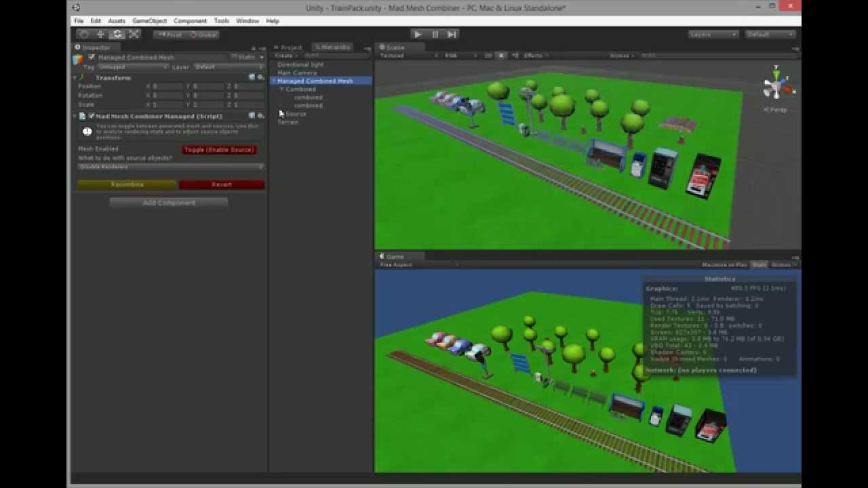868x488 pixels.
Task: Switch to the Hierarchy tab
Action: click(x=333, y=47)
